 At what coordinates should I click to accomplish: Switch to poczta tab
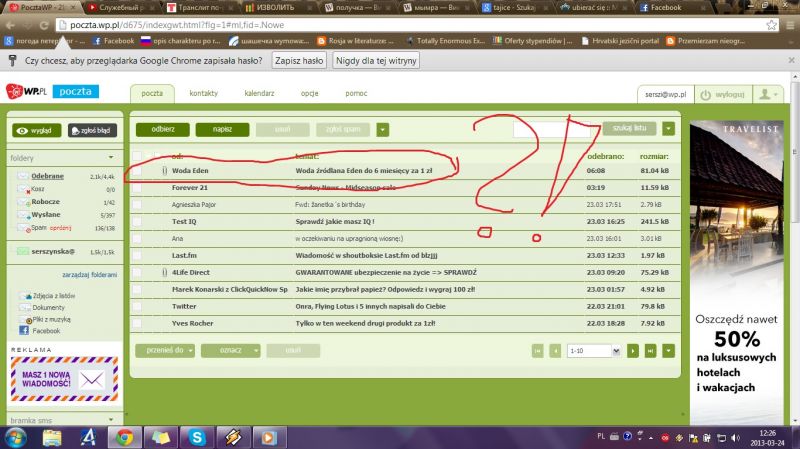152,93
